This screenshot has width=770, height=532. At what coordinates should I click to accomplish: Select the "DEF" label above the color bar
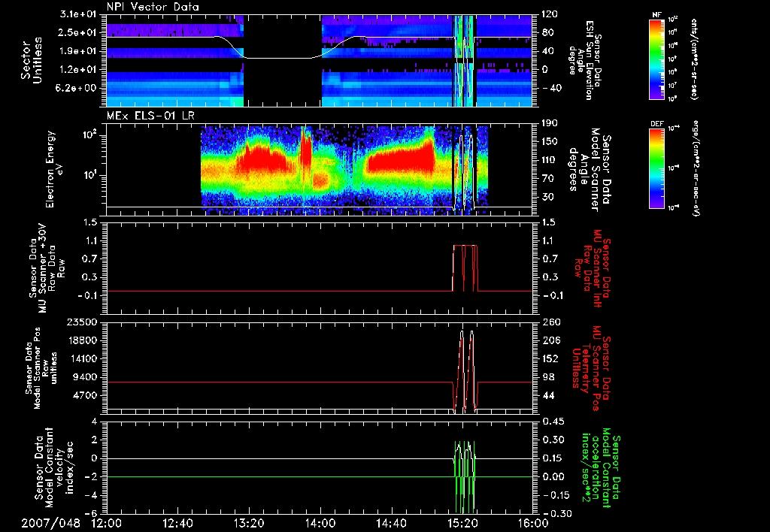click(657, 124)
